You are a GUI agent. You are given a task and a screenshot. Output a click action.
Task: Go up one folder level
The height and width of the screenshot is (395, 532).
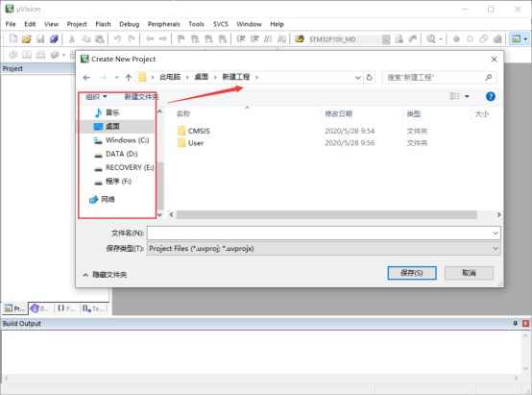click(x=129, y=78)
